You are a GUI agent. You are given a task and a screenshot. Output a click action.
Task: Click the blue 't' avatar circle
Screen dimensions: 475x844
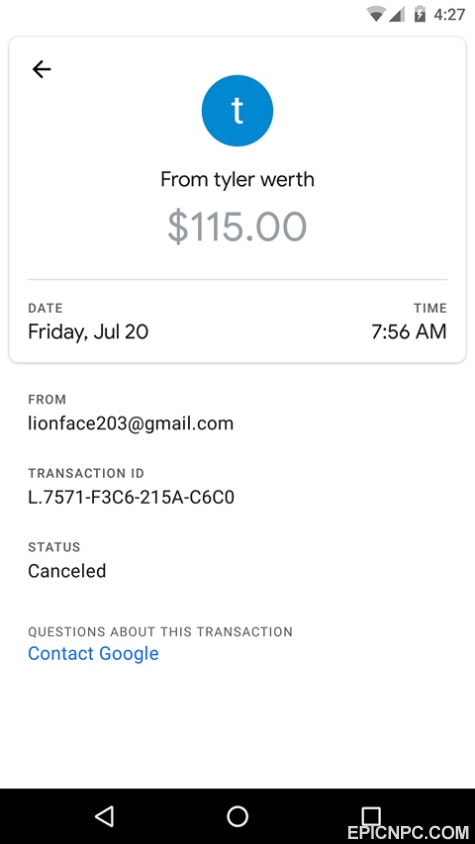[237, 110]
